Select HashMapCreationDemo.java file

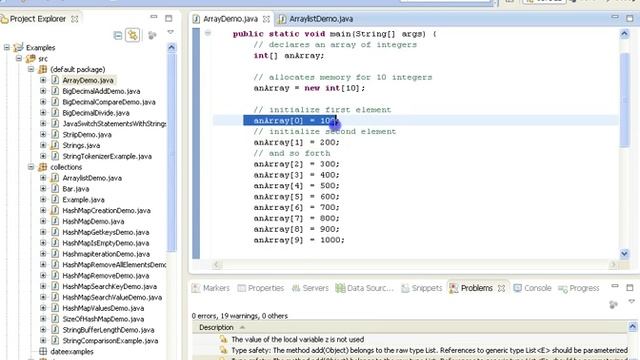(106, 211)
